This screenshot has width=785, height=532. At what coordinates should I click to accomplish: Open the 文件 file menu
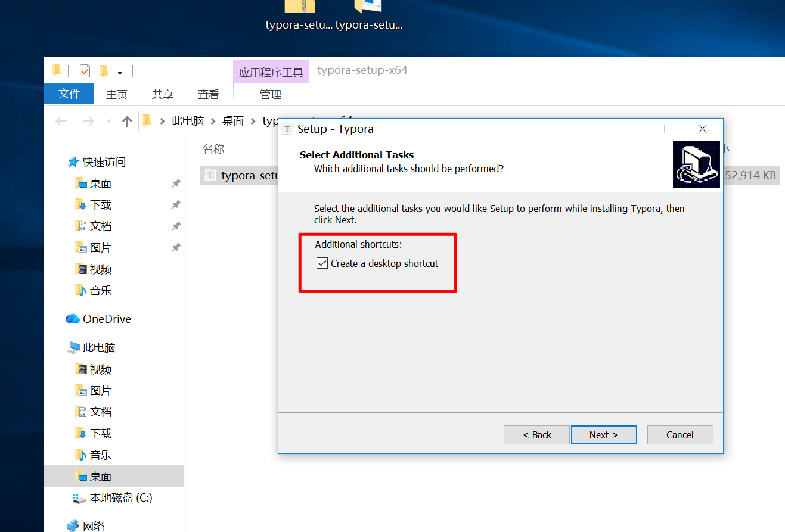[x=69, y=94]
